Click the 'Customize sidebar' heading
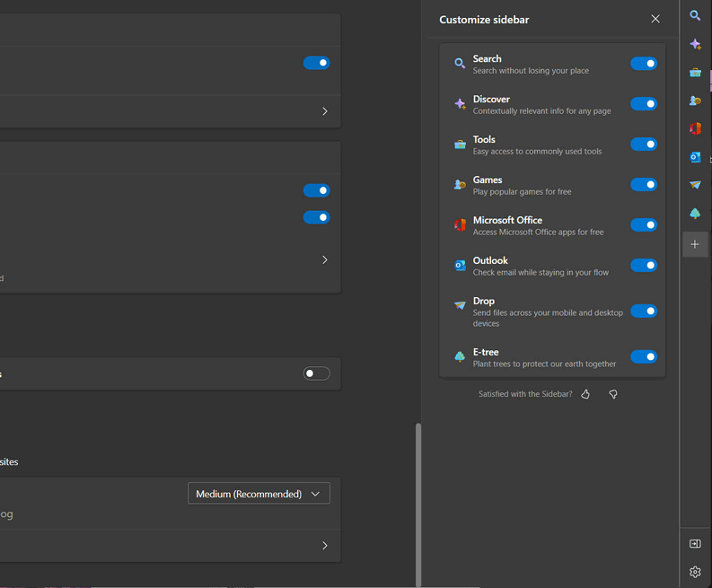Screen dimensions: 712x588 484,20
